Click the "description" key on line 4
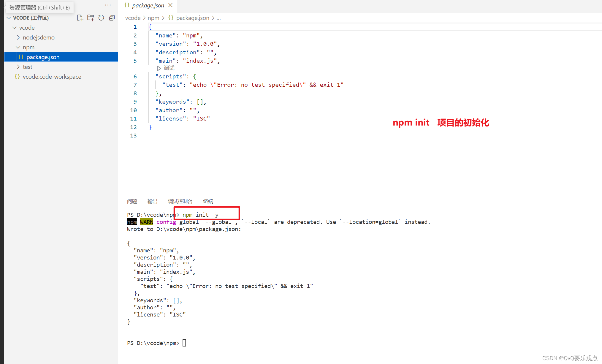 click(178, 53)
